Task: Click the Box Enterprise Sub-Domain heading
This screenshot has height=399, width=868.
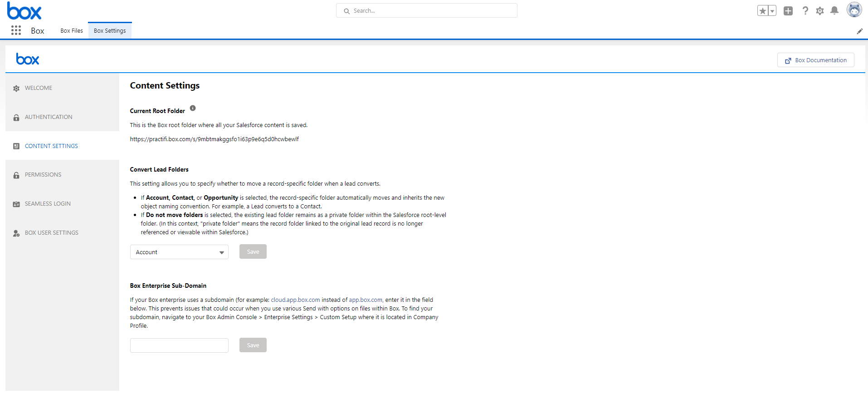Action: (x=168, y=286)
